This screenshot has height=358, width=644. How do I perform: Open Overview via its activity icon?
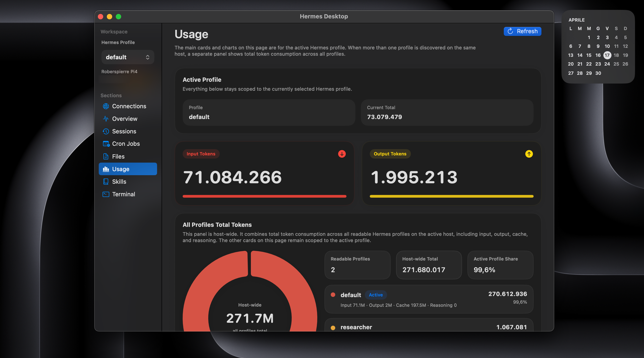pyautogui.click(x=106, y=119)
